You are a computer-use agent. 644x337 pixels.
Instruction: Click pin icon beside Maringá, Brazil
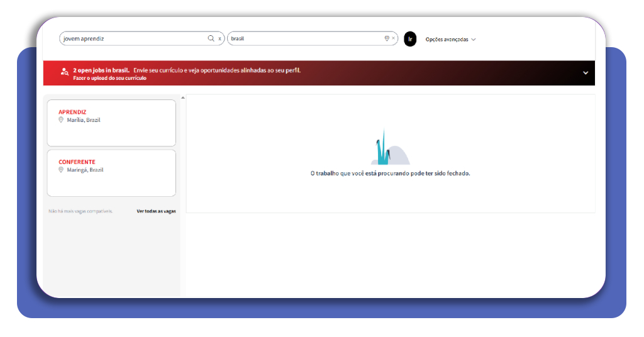click(61, 170)
